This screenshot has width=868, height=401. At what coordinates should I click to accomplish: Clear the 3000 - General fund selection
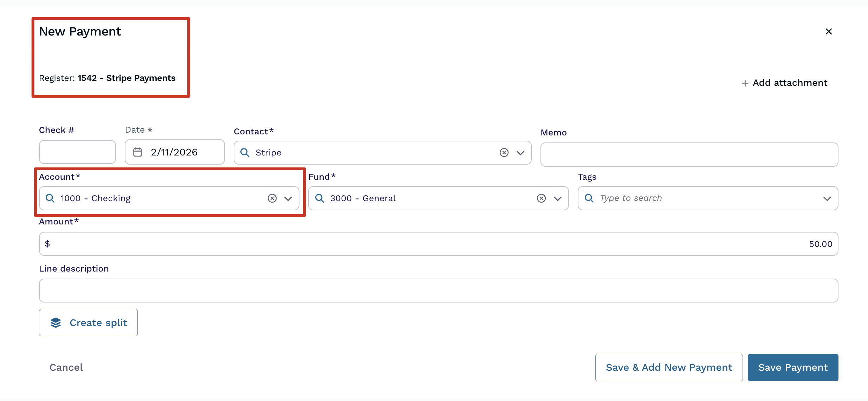[541, 198]
